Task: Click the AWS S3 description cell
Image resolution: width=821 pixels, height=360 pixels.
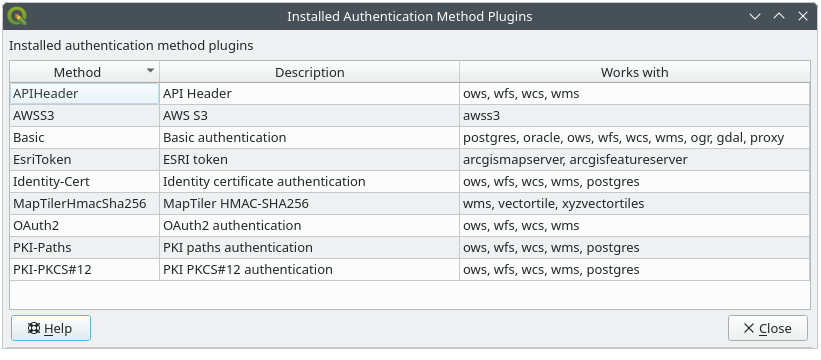Action: coord(309,116)
